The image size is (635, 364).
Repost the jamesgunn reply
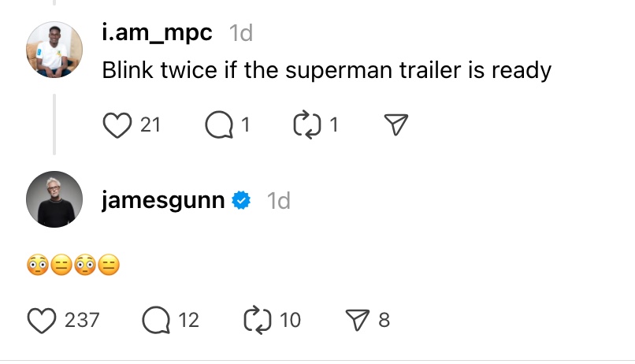258,320
